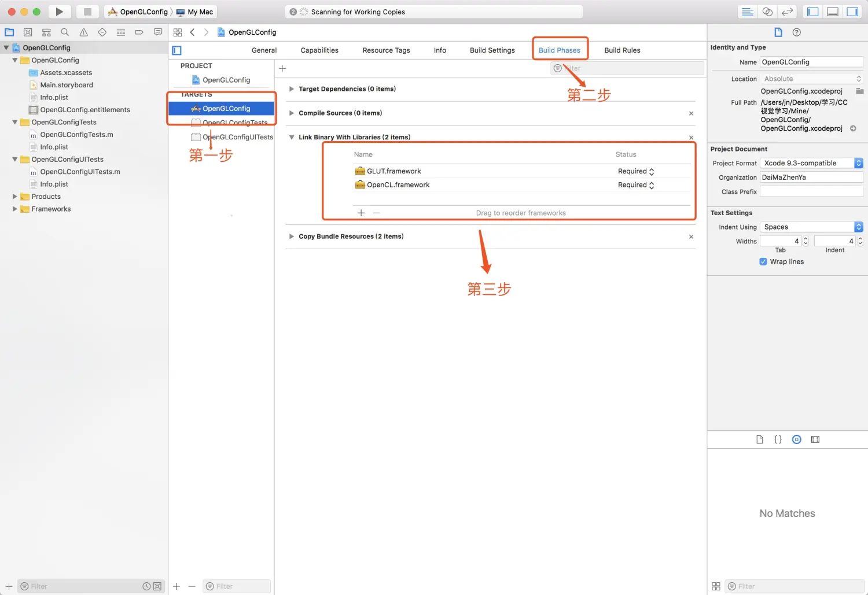Increase Indent width stepper
The image size is (868, 595).
(x=860, y=239)
